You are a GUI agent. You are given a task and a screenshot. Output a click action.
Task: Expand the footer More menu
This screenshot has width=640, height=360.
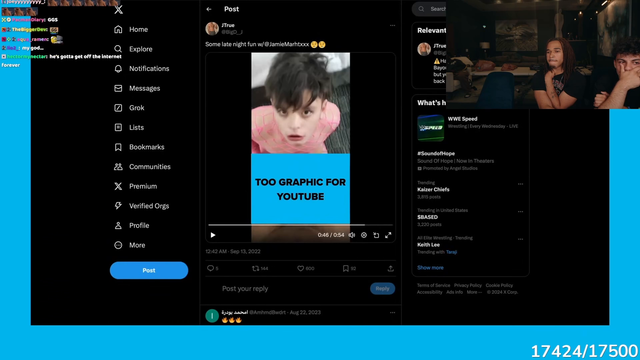(474, 292)
